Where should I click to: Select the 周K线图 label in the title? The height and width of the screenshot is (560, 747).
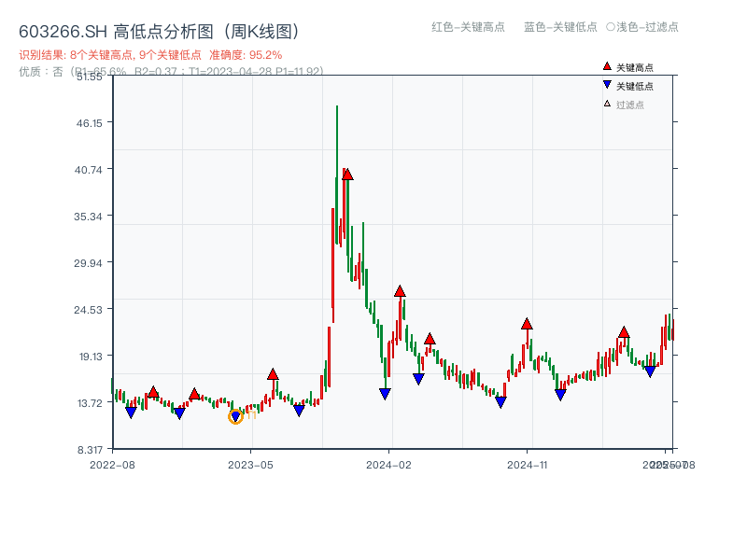tap(260, 30)
